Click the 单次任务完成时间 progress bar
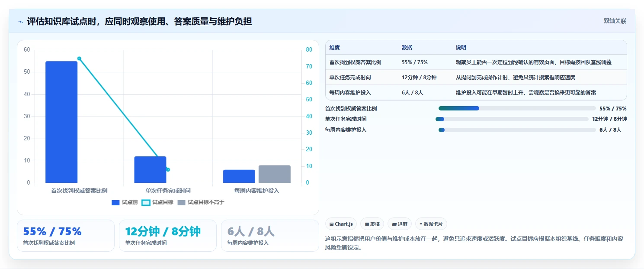644x269 pixels. pyautogui.click(x=512, y=119)
